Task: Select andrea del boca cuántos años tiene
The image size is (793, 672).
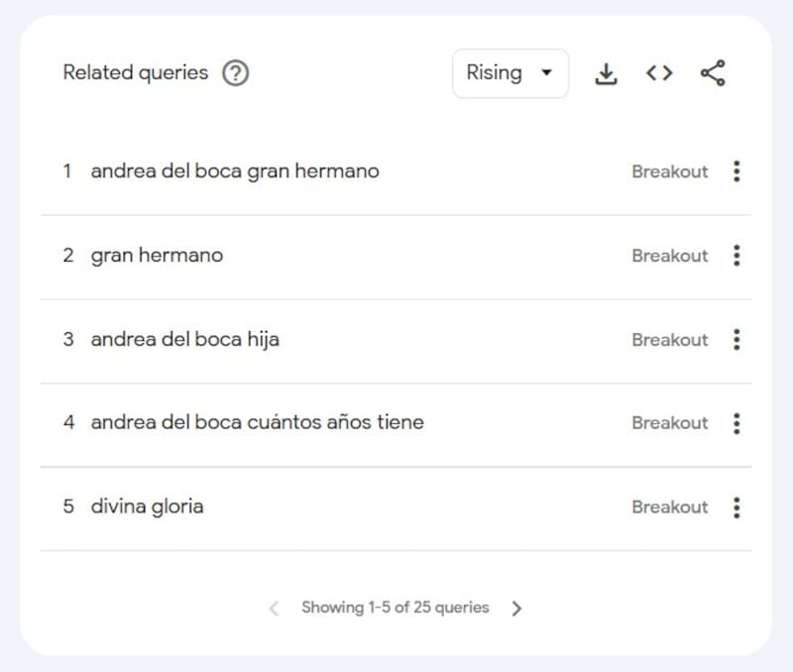Action: (257, 423)
